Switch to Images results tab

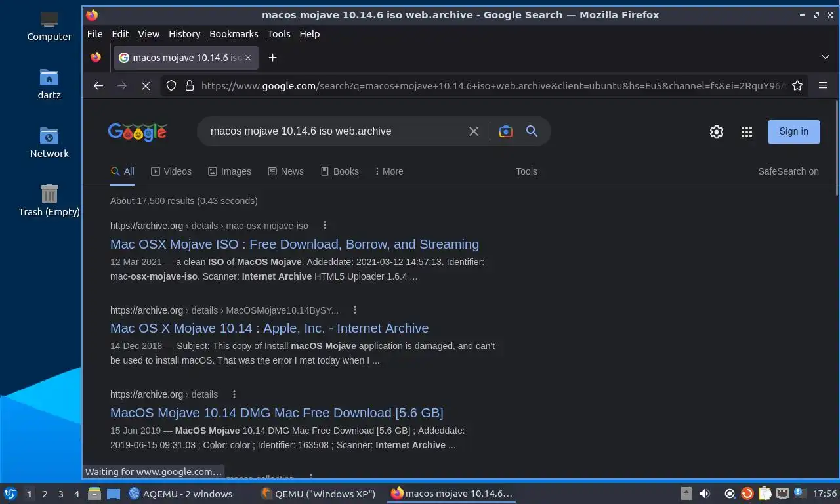click(230, 171)
